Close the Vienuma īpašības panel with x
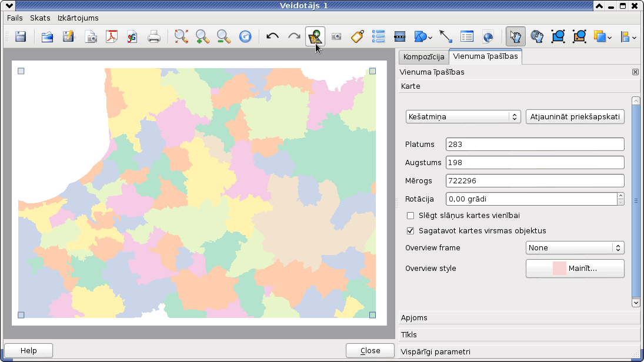The image size is (644, 362). [x=635, y=72]
